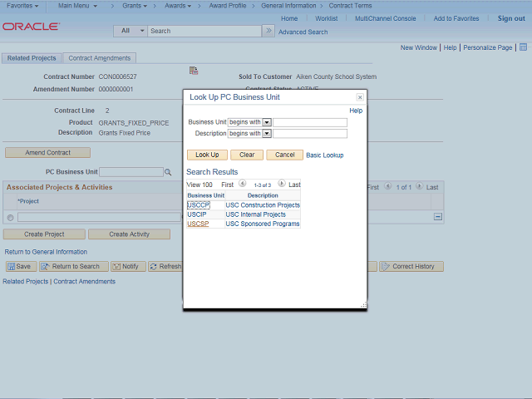Open the contract document icon near the Contract Number

point(194,71)
